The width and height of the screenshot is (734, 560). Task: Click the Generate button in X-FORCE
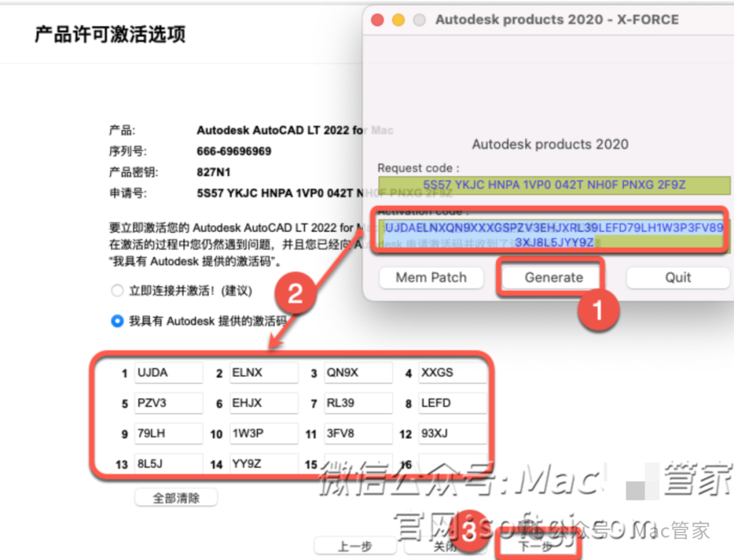point(553,278)
